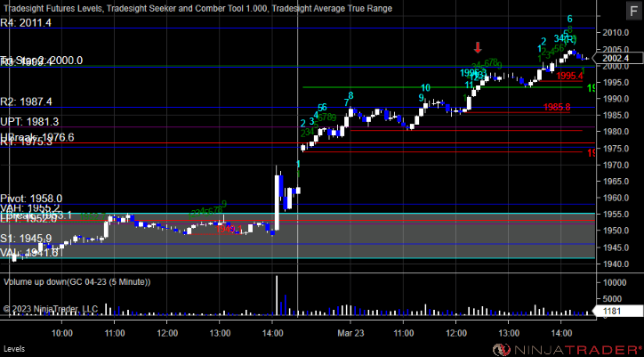Click the UPT: 1981.3 level label
The image size is (644, 357).
click(29, 121)
